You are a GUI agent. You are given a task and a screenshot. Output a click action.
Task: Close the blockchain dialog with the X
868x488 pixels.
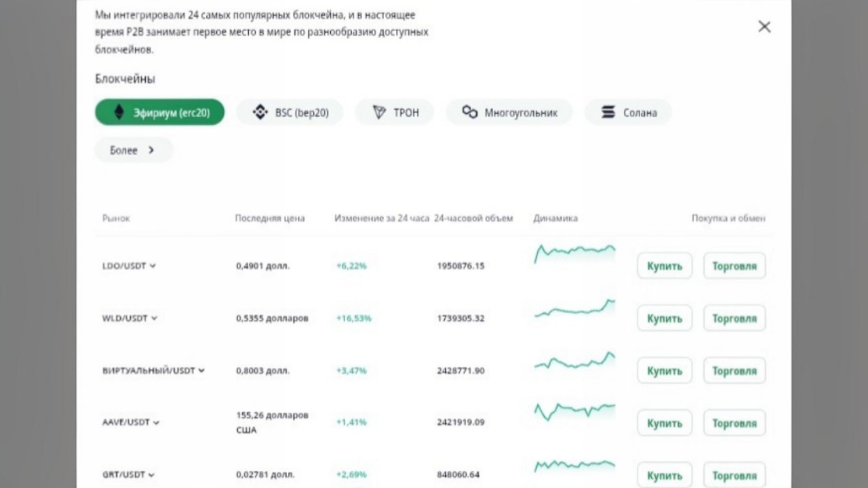(764, 26)
